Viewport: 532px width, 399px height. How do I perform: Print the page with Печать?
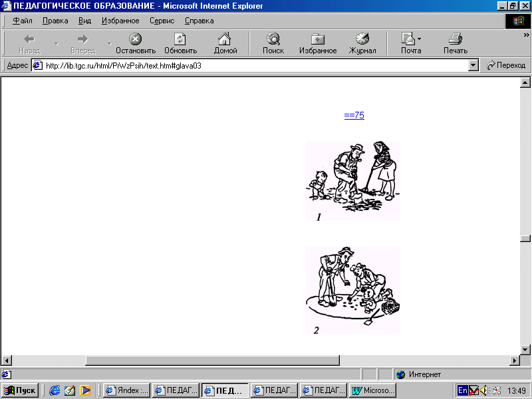[x=456, y=43]
